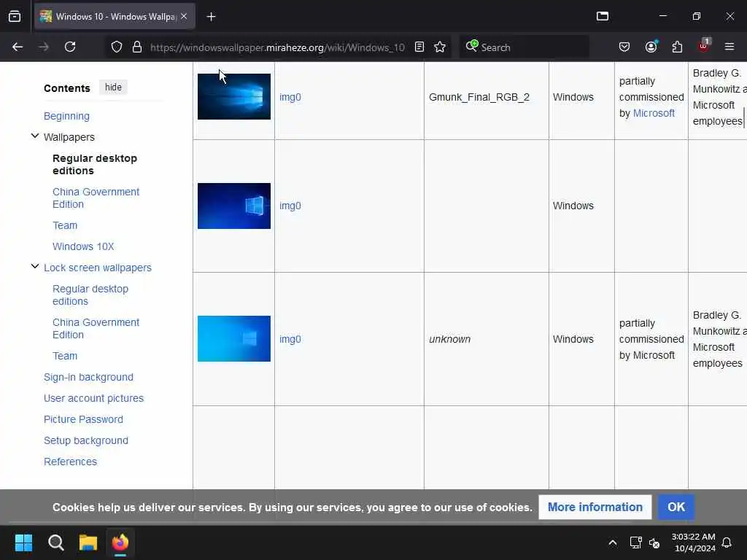Open Extensions puzzle icon

677,47
